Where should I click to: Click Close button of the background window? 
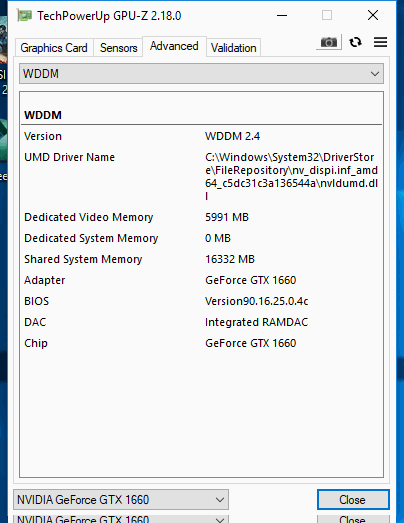pyautogui.click(x=353, y=519)
